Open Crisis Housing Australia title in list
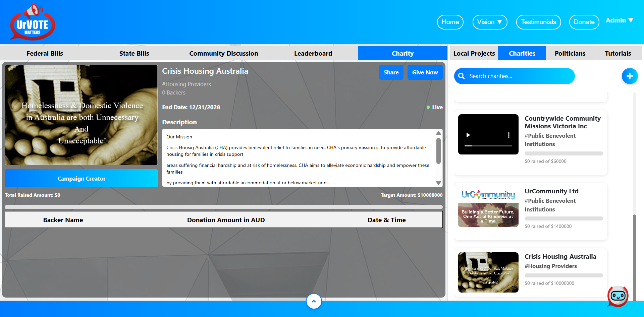Viewport: 644px width, 317px height. (560, 256)
